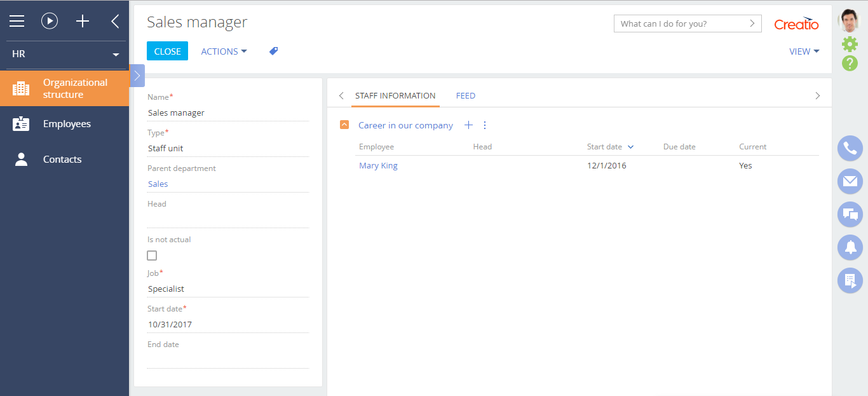Viewport: 868px width, 396px height.
Task: Click the 'What can I do for you?' field
Action: point(680,24)
